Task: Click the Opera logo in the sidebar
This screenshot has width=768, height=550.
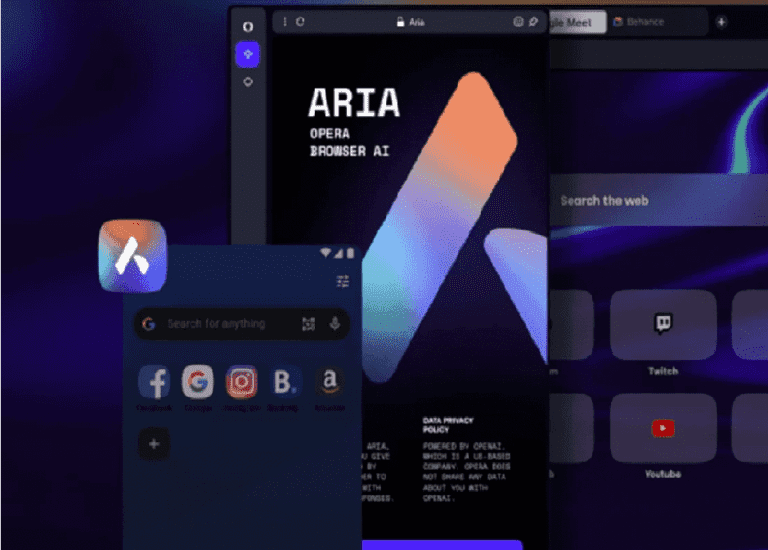Action: click(248, 26)
